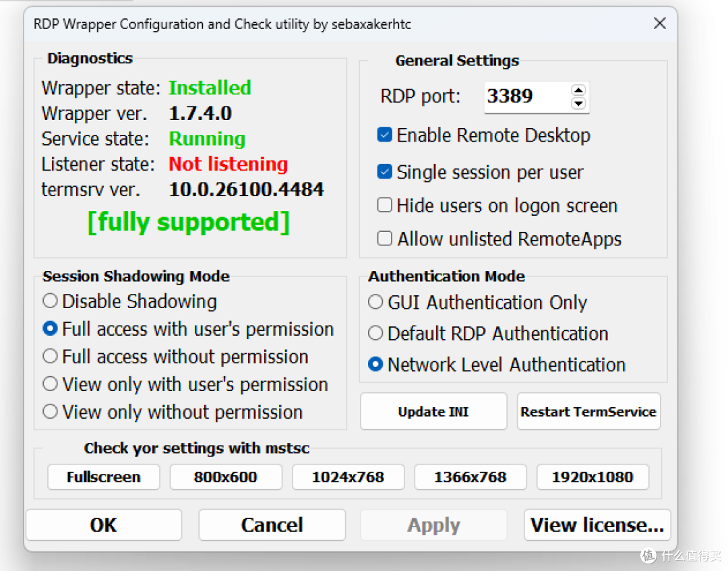
Task: Test mstsc at 1920x1080
Action: [593, 477]
